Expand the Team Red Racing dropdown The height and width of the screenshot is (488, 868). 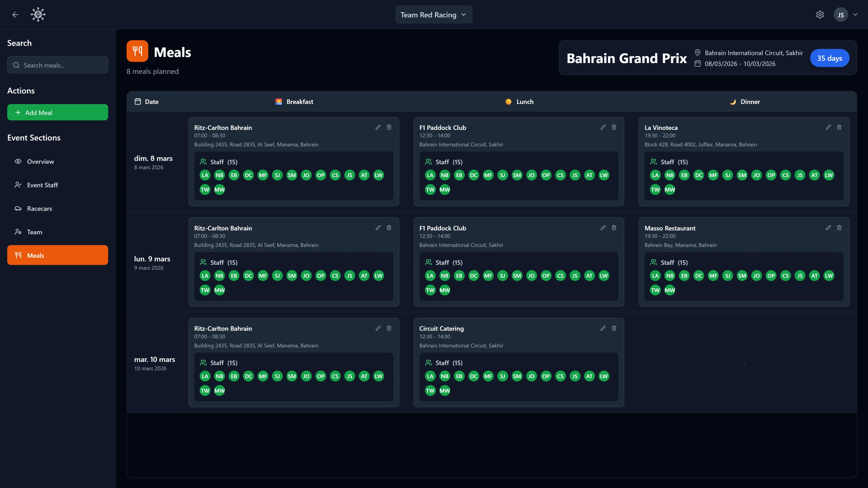point(433,14)
